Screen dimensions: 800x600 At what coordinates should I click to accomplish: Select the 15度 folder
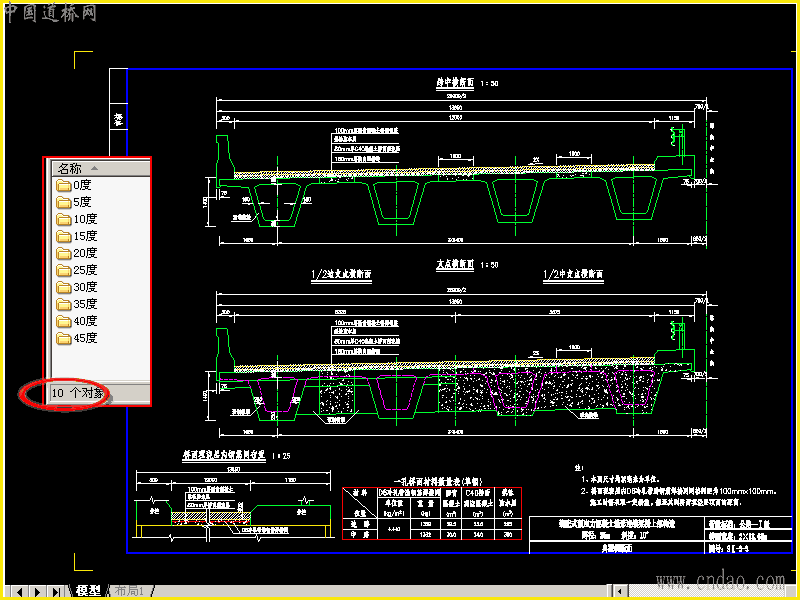77,236
